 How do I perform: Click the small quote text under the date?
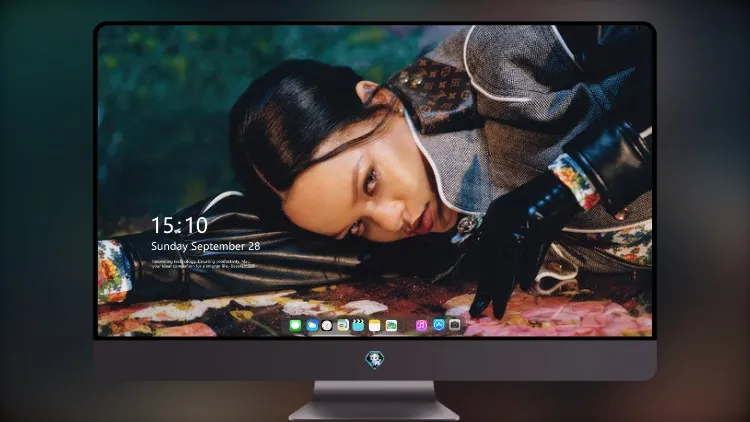(x=203, y=264)
